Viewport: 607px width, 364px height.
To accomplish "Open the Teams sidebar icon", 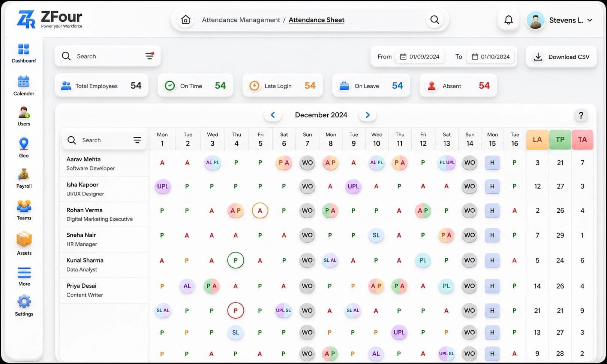I will (x=24, y=206).
